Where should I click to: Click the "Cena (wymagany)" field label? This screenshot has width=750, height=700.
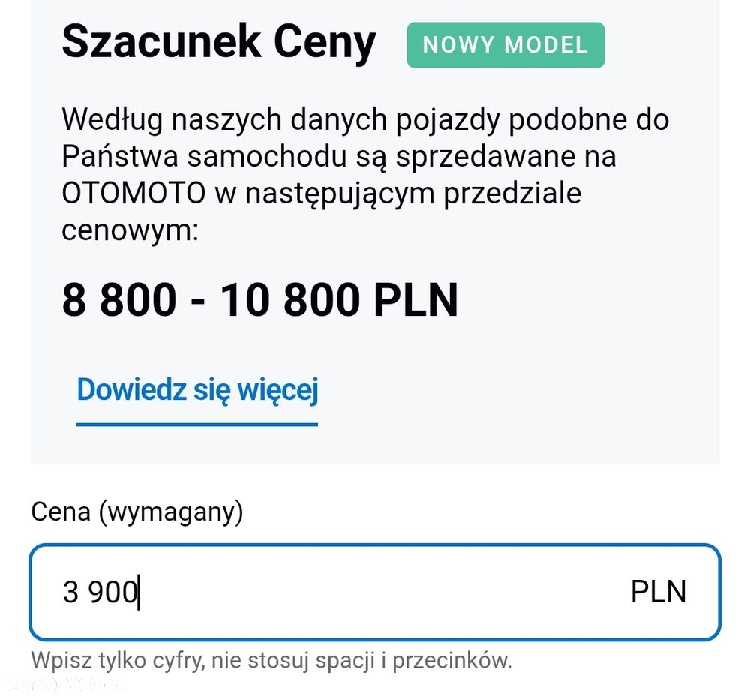pyautogui.click(x=137, y=512)
